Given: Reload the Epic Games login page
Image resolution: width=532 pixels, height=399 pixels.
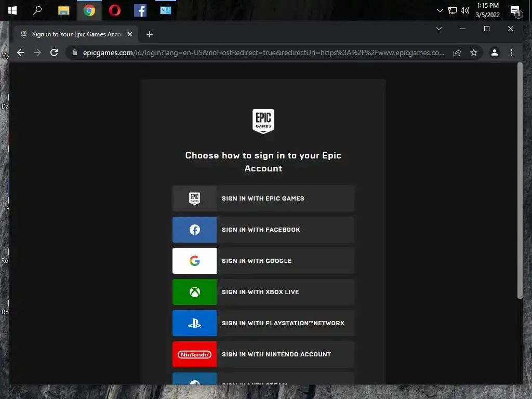Looking at the screenshot, I should coord(54,52).
